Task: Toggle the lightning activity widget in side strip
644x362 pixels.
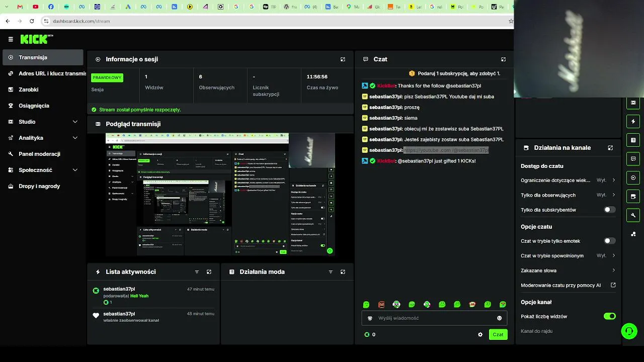Action: pos(633,122)
